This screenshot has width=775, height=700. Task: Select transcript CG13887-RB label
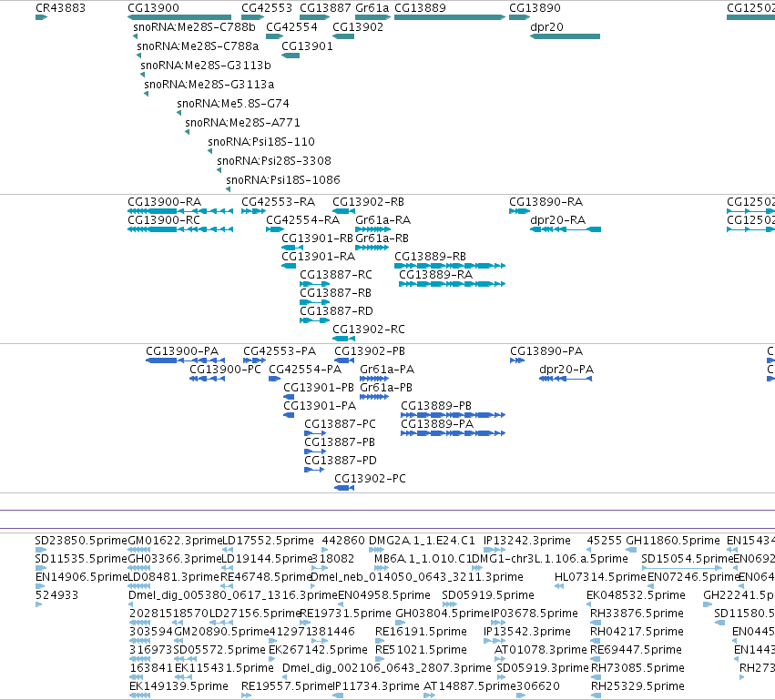[336, 293]
